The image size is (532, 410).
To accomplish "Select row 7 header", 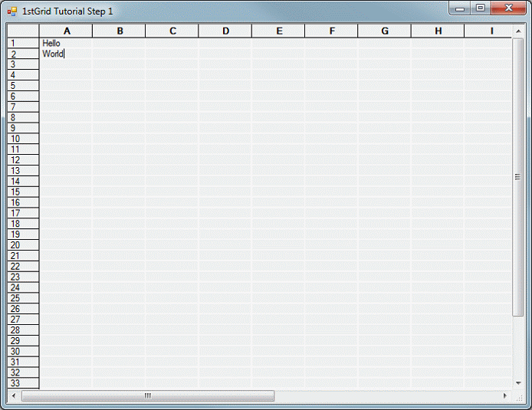I will [23, 107].
